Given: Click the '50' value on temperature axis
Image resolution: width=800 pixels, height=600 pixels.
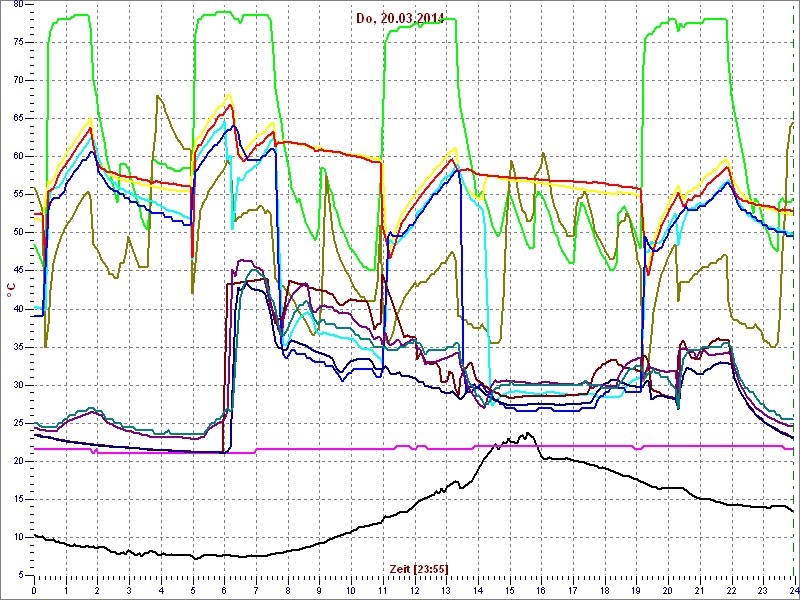Looking at the screenshot, I should (18, 233).
